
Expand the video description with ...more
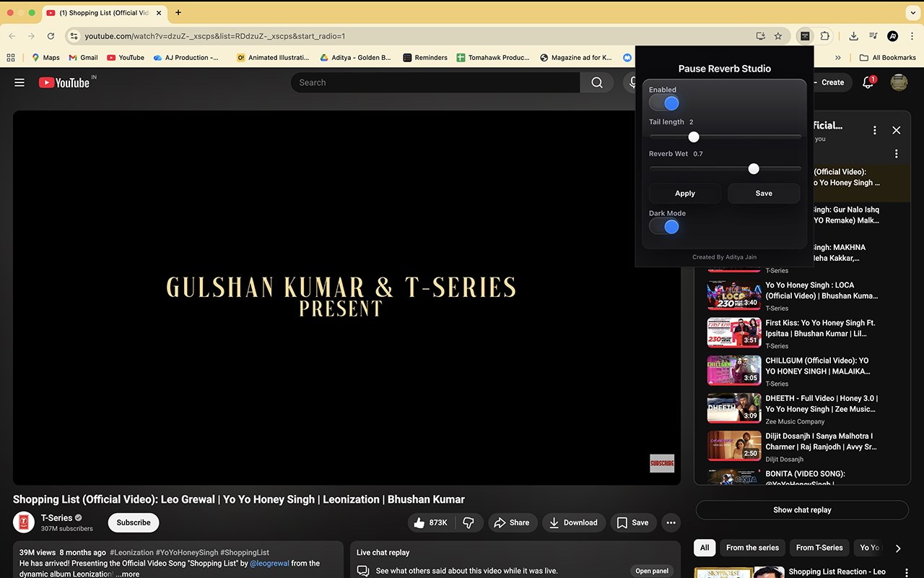tap(128, 574)
